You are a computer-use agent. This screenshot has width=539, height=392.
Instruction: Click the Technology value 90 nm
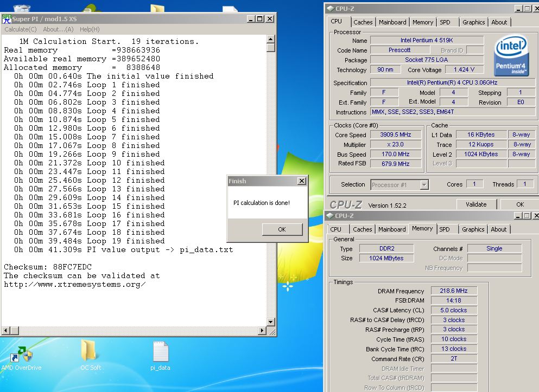tap(385, 70)
